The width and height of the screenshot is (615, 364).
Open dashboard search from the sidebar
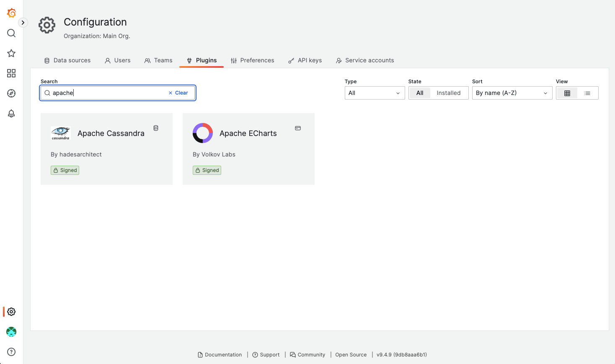pyautogui.click(x=11, y=33)
